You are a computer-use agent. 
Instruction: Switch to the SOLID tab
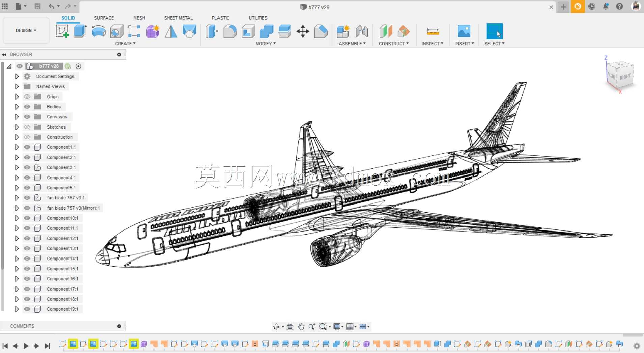coord(68,18)
